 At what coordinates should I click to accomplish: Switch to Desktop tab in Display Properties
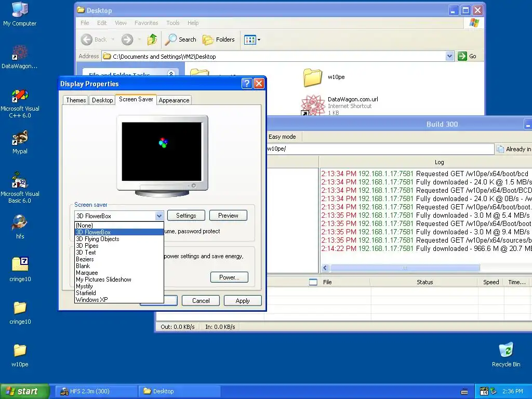pos(102,100)
